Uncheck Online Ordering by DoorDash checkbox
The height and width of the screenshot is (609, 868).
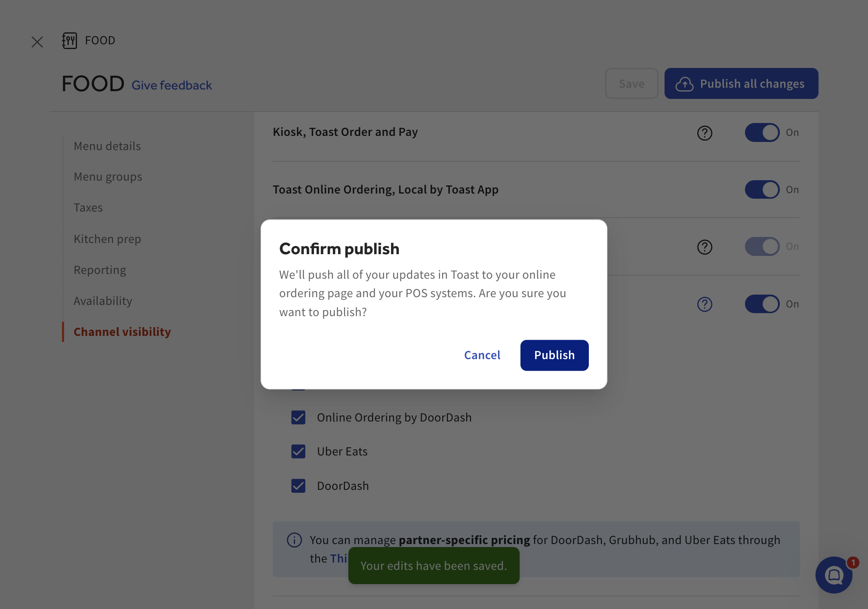coord(298,417)
